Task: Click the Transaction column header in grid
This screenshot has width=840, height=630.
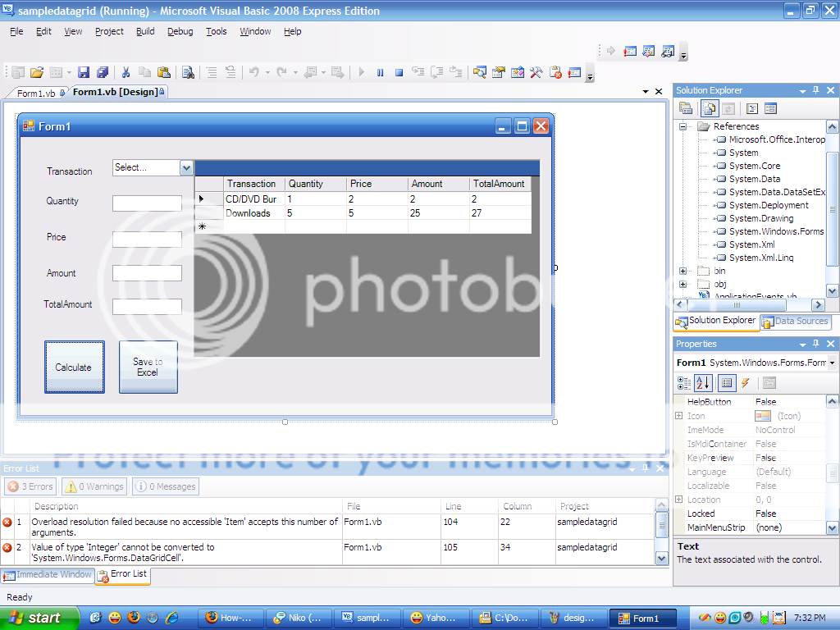Action: click(254, 184)
